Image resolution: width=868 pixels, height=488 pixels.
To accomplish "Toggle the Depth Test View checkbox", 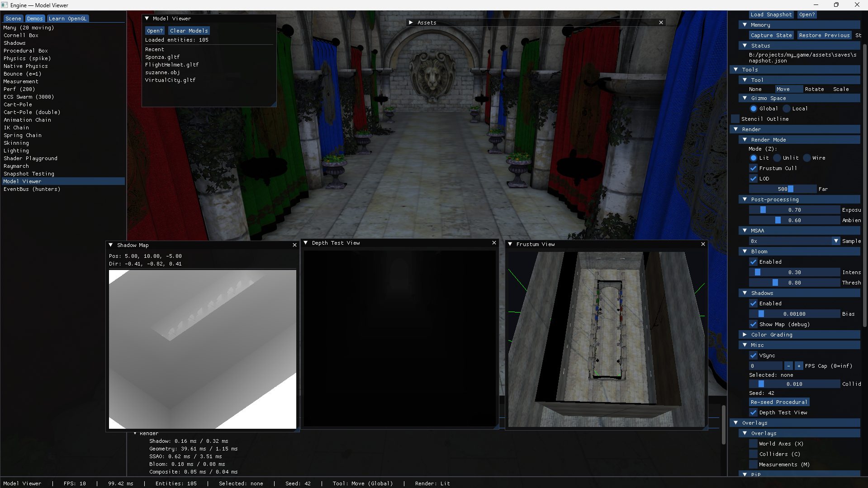I will point(754,412).
